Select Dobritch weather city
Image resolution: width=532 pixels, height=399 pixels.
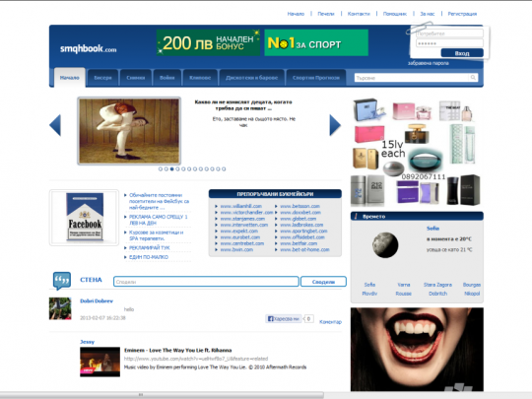point(437,294)
